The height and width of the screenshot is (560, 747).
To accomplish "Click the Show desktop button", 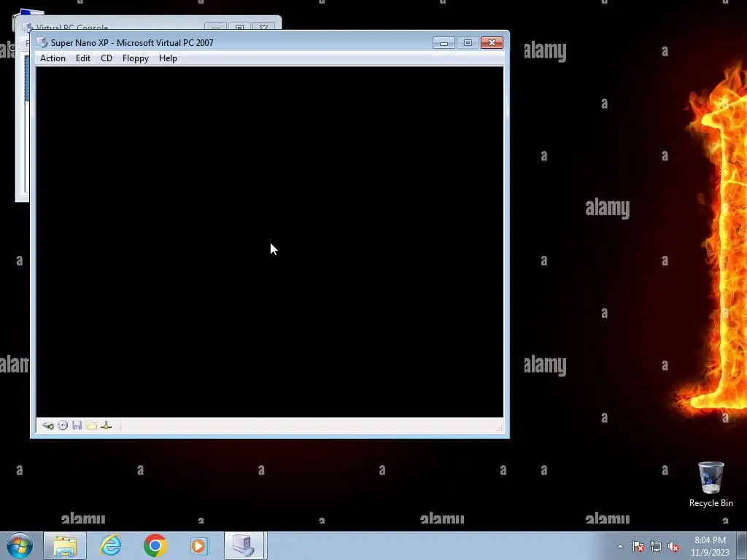I will (x=742, y=546).
